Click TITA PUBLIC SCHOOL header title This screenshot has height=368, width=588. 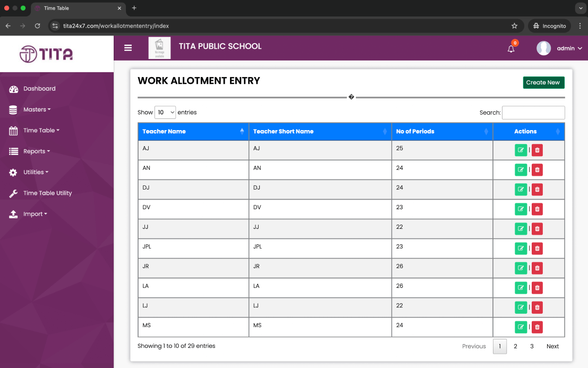click(220, 46)
